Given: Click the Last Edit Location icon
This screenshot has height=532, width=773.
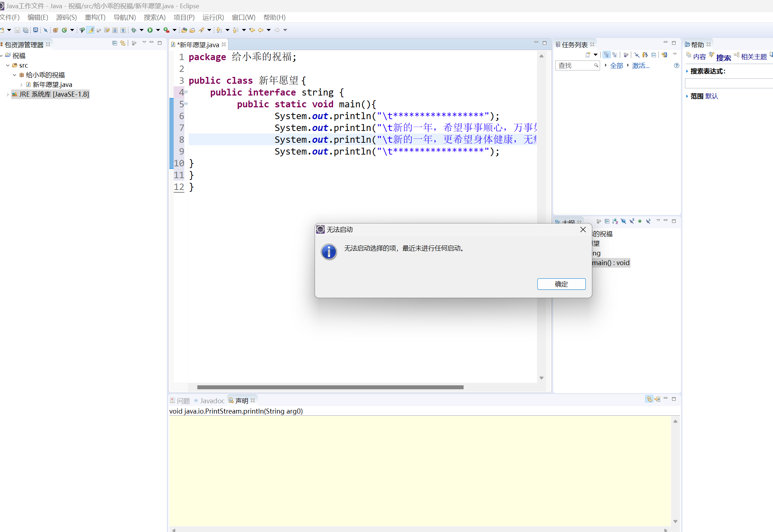Looking at the screenshot, I should (252, 30).
